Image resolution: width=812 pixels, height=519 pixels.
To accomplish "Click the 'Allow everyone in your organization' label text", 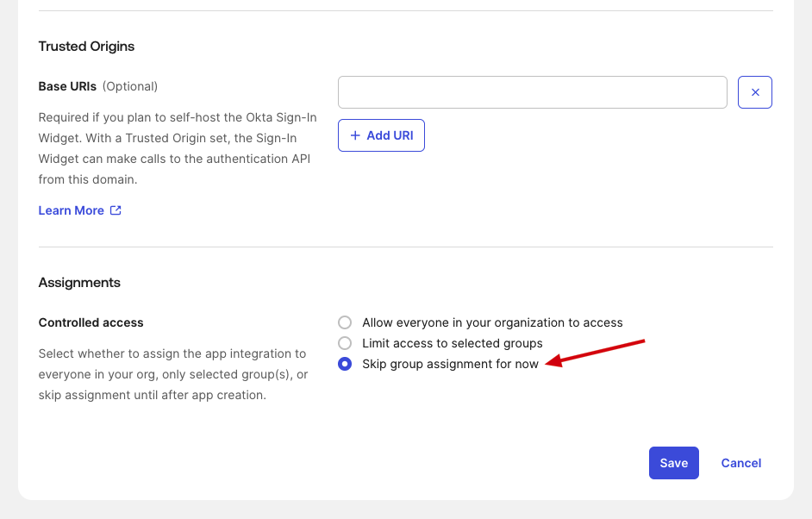I will (492, 322).
